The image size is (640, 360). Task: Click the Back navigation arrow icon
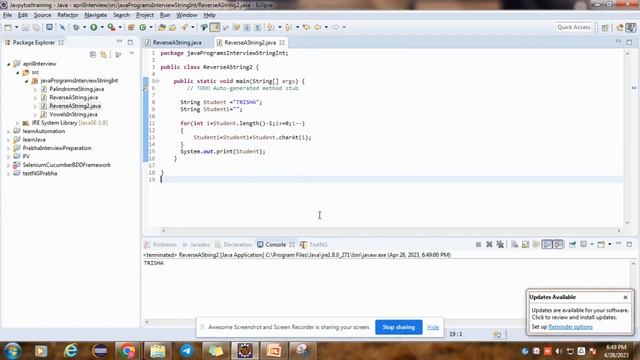click(x=318, y=27)
